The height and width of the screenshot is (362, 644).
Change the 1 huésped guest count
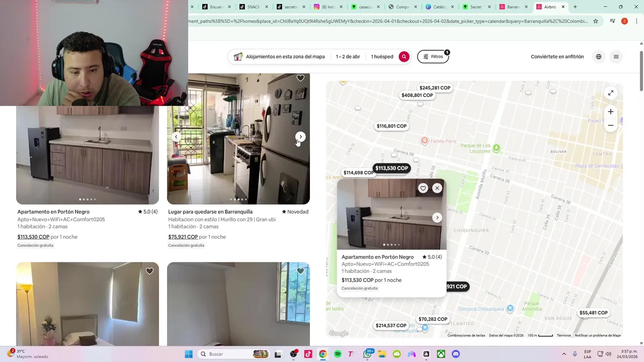pos(382,57)
